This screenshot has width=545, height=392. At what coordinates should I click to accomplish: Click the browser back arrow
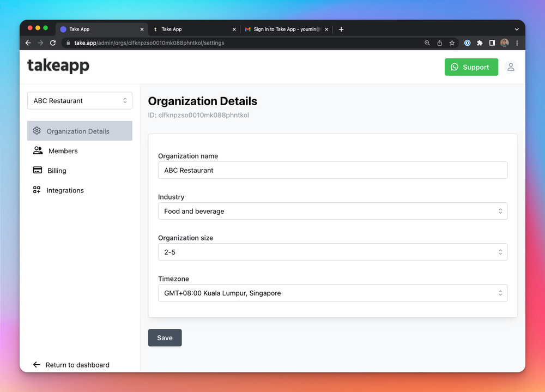[x=28, y=43]
